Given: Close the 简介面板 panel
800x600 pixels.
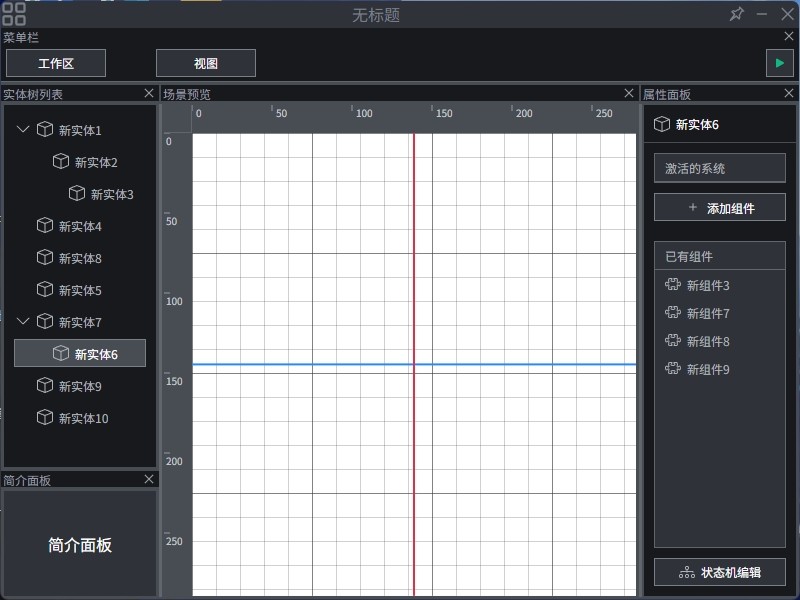Looking at the screenshot, I should [x=148, y=480].
